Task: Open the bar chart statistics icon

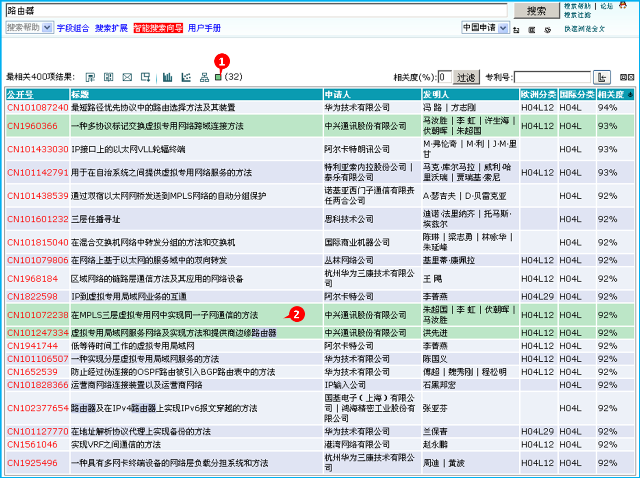Action: click(167, 77)
